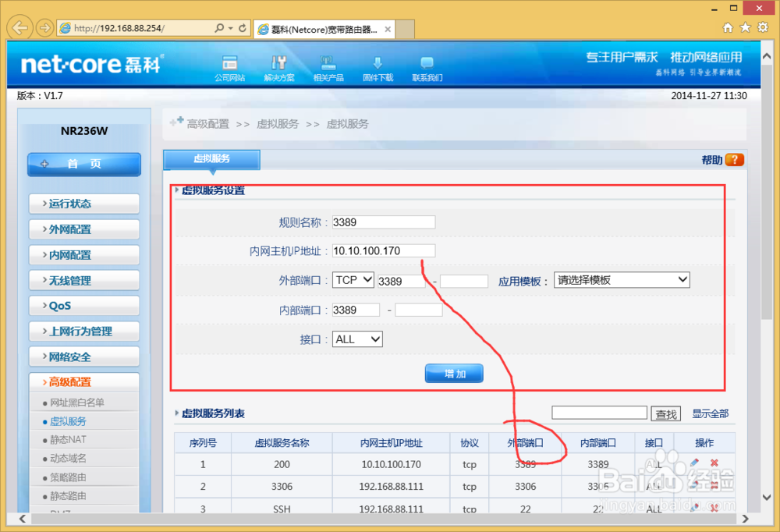This screenshot has width=780, height=532.
Task: Open the 解决方案 header icon
Action: coord(279,68)
